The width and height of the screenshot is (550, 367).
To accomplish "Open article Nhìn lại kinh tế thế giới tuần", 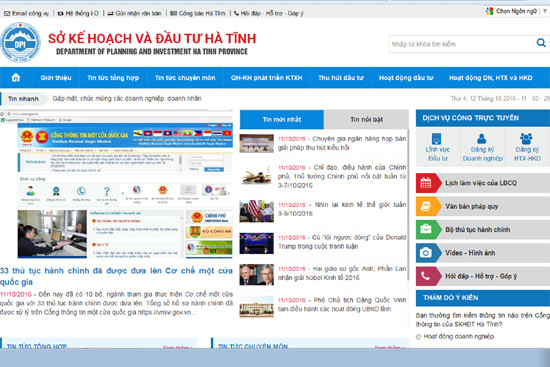I will [342, 209].
